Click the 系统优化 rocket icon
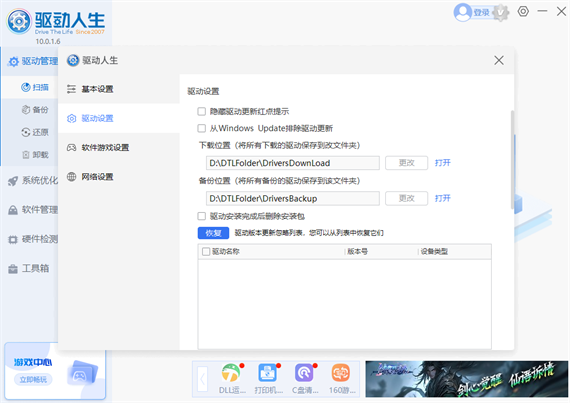Image resolution: width=570 pixels, height=403 pixels. (13, 181)
